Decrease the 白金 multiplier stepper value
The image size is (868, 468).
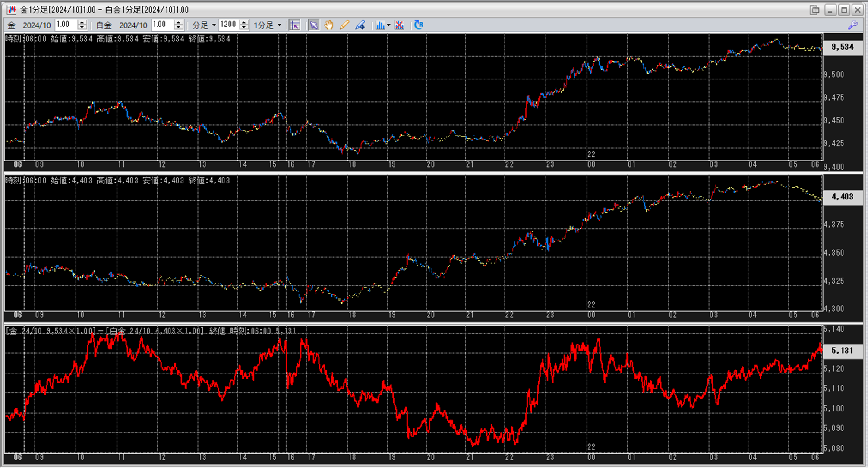click(x=178, y=28)
